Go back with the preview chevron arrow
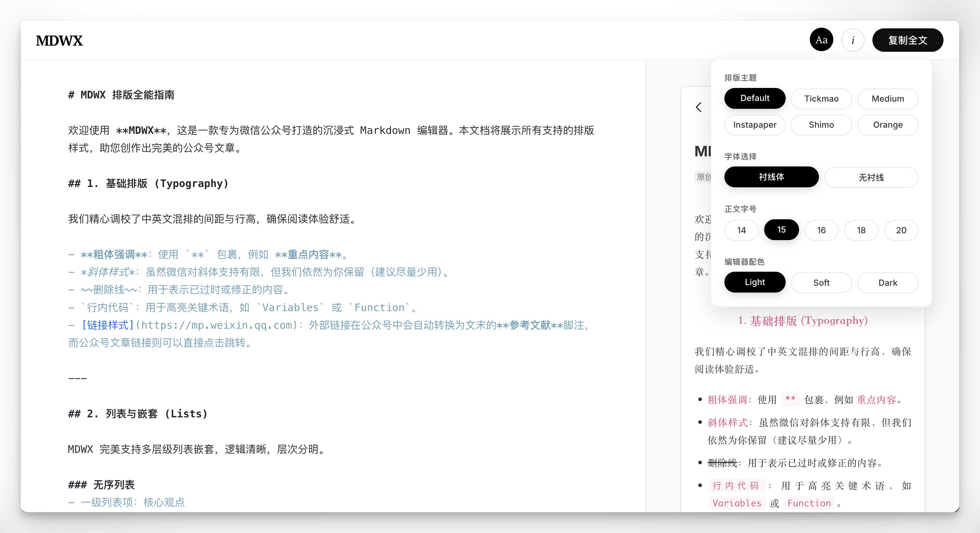Viewport: 980px width, 533px height. click(x=698, y=107)
